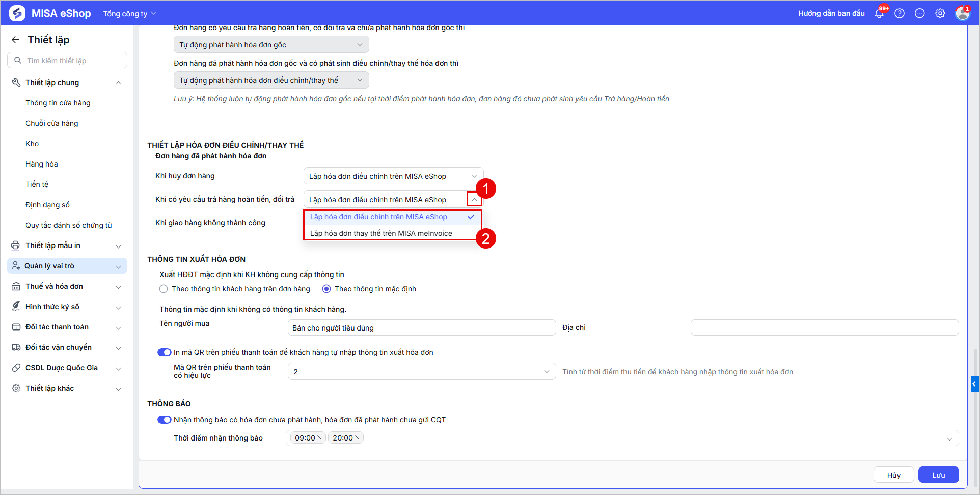The width and height of the screenshot is (980, 495).
Task: Click the Đối tác vận chuyển truck icon
Action: pyautogui.click(x=16, y=347)
